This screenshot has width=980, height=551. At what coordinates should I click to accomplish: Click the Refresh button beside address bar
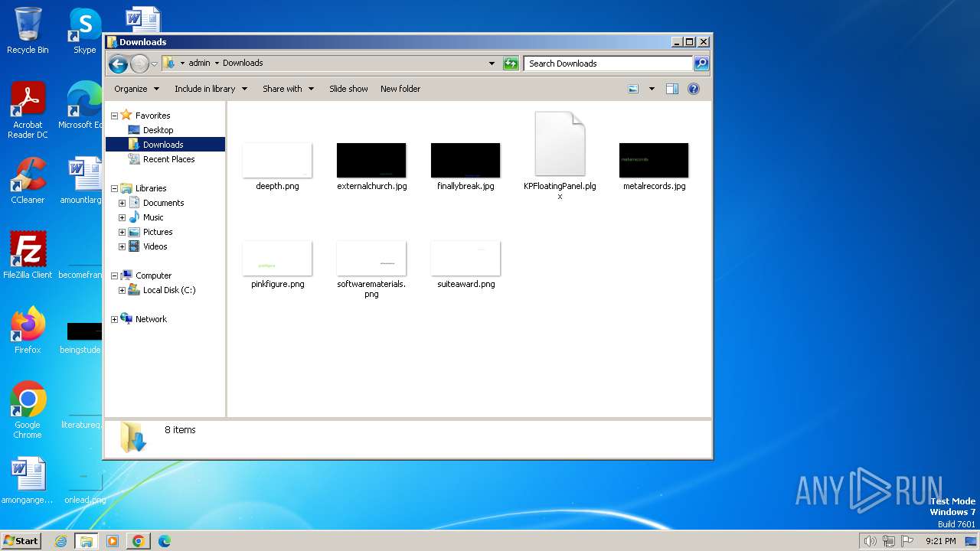coord(511,64)
